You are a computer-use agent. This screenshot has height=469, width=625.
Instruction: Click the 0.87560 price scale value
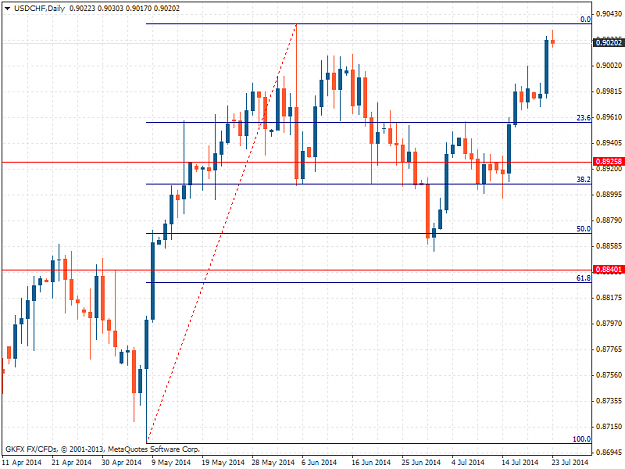[x=609, y=375]
